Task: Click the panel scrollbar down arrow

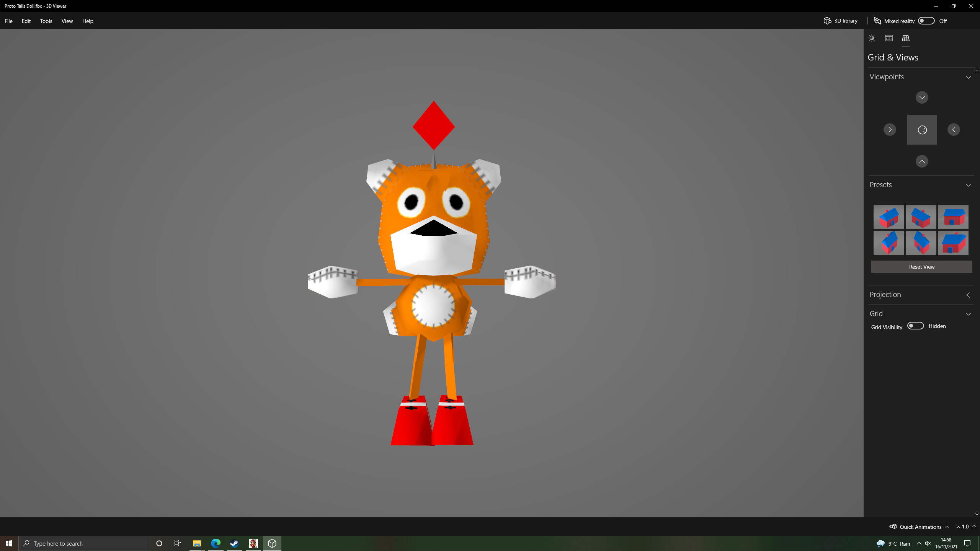Action: pos(977,514)
